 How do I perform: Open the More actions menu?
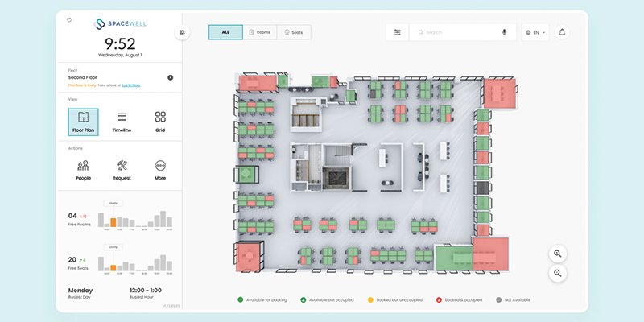point(160,170)
